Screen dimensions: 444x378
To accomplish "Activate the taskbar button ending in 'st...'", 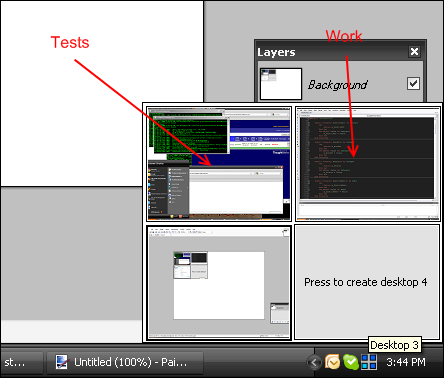I will (x=21, y=362).
